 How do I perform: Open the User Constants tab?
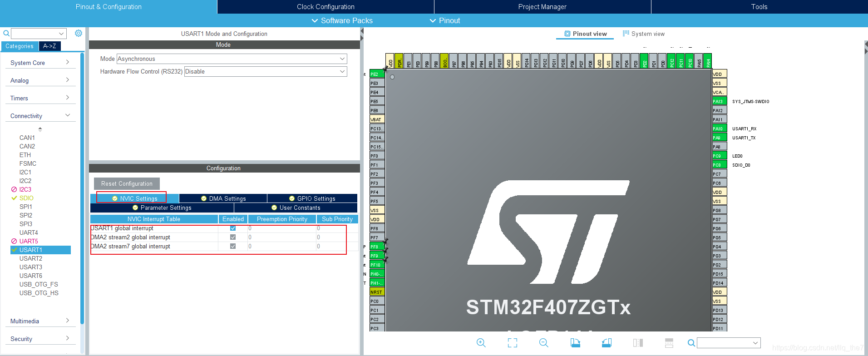pos(296,208)
